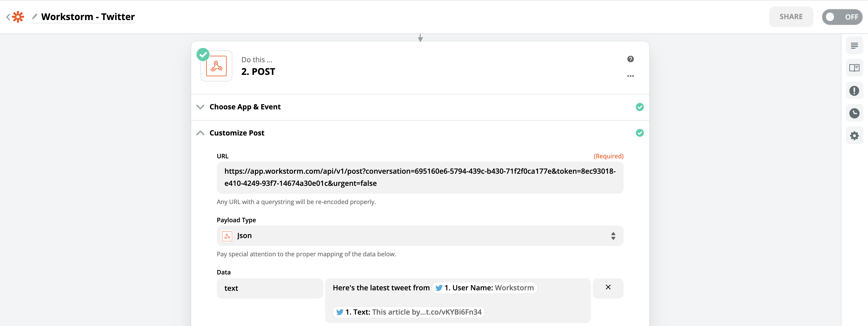The width and height of the screenshot is (868, 326).
Task: Rename the Workstorm - Twitter title
Action: click(x=88, y=17)
